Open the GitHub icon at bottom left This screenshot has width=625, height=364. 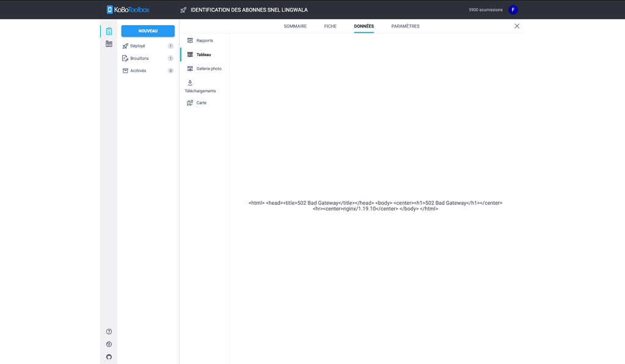pyautogui.click(x=108, y=357)
